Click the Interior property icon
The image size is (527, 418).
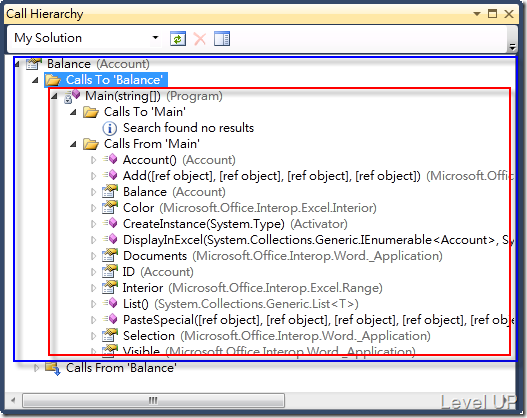click(x=110, y=287)
